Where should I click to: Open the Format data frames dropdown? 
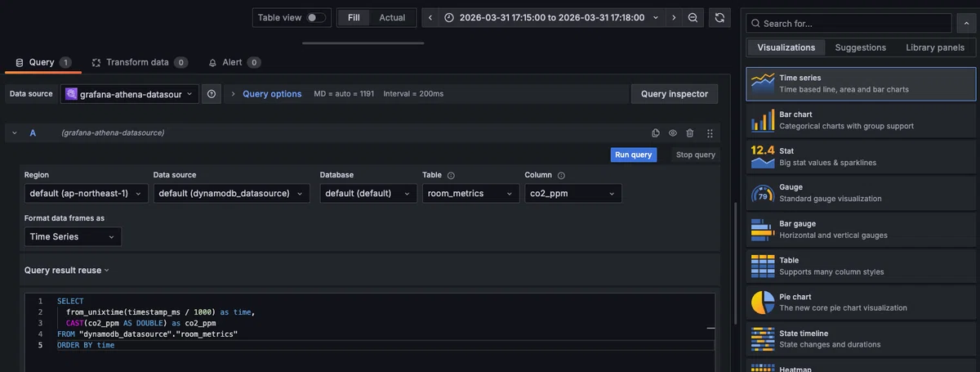(73, 236)
